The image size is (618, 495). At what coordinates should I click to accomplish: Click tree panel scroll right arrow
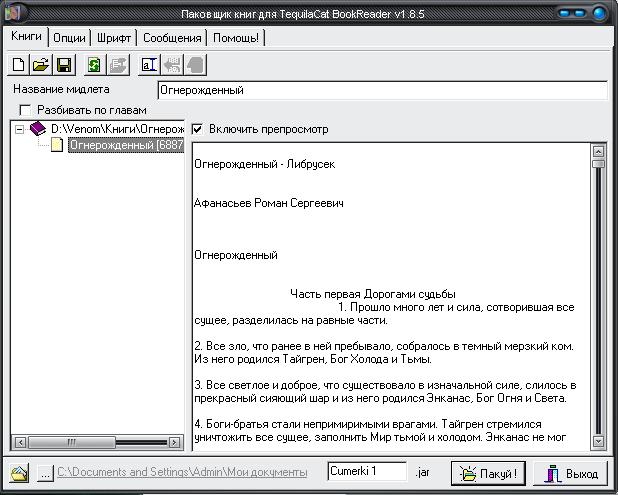click(x=174, y=442)
